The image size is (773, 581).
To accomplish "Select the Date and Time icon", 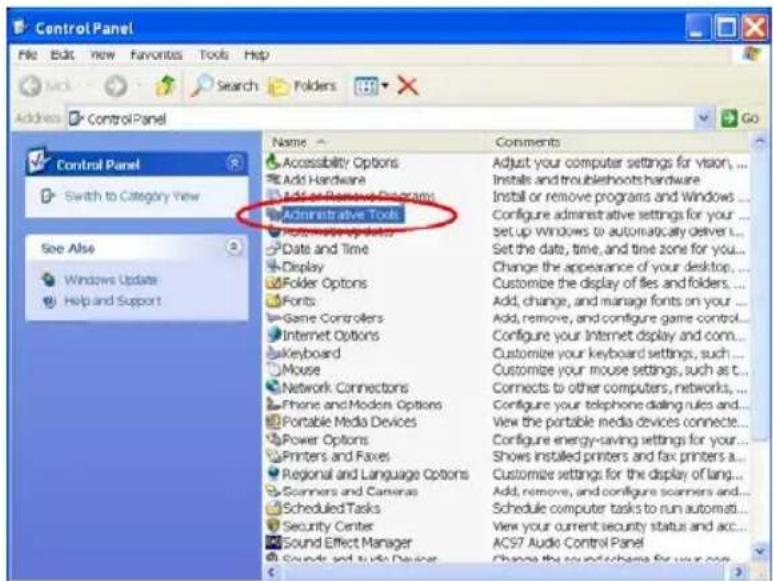I will [x=273, y=248].
